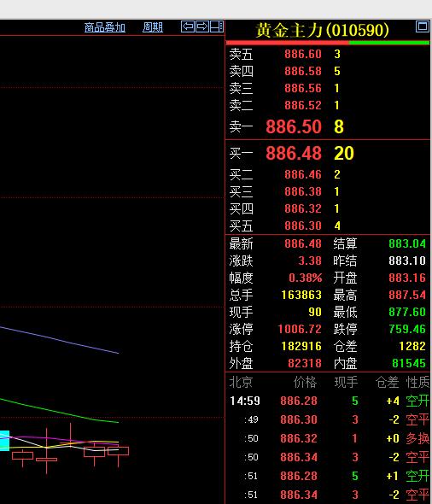This screenshot has width=432, height=504.
Task: Select the :49 trade price 886.30
Action: [x=299, y=419]
